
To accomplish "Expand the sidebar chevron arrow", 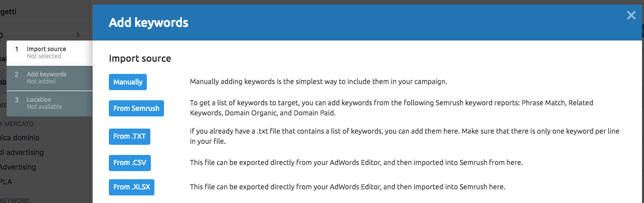I will (78, 35).
